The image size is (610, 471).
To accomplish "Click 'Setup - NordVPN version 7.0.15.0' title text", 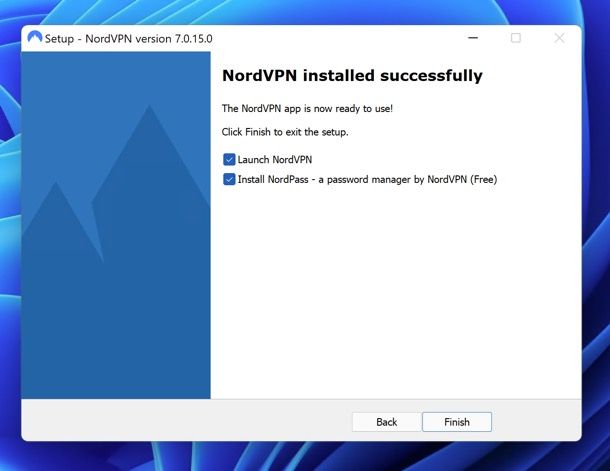I will click(x=129, y=39).
